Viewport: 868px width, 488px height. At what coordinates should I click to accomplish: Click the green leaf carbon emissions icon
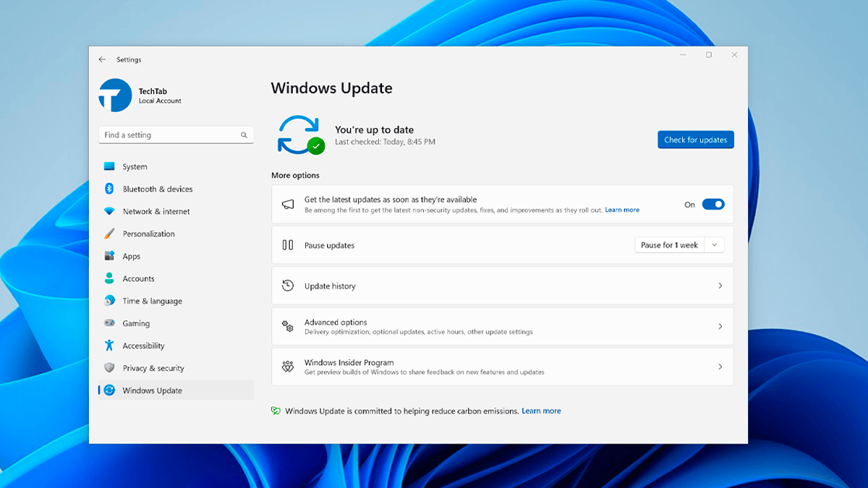coord(276,411)
